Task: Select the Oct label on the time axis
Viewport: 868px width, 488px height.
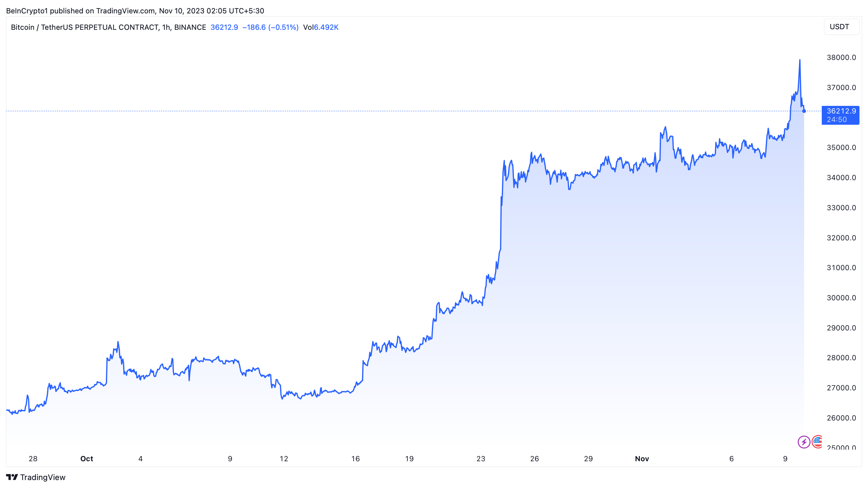Action: (87, 459)
